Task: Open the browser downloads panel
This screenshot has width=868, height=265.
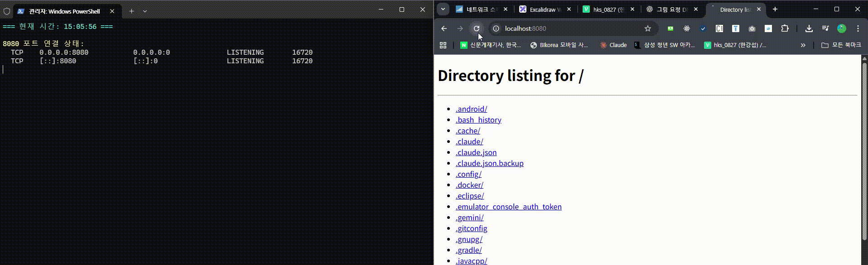Action: click(809, 28)
